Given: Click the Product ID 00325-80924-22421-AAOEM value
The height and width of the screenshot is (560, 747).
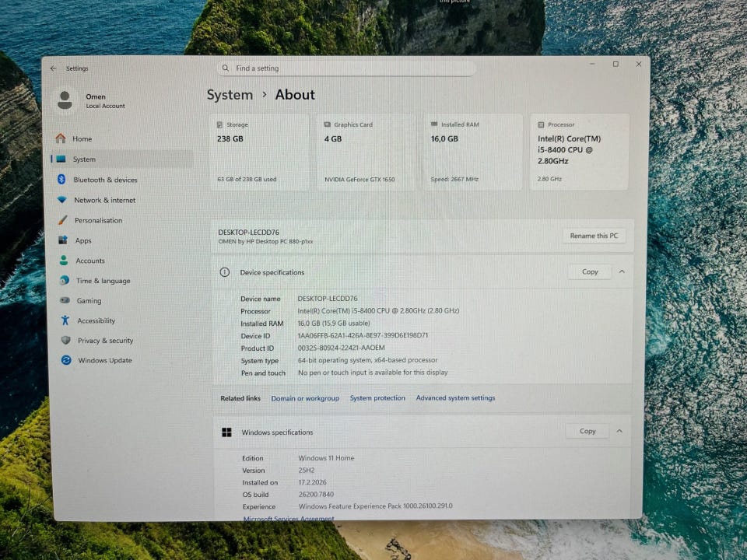Looking at the screenshot, I should pyautogui.click(x=341, y=348).
